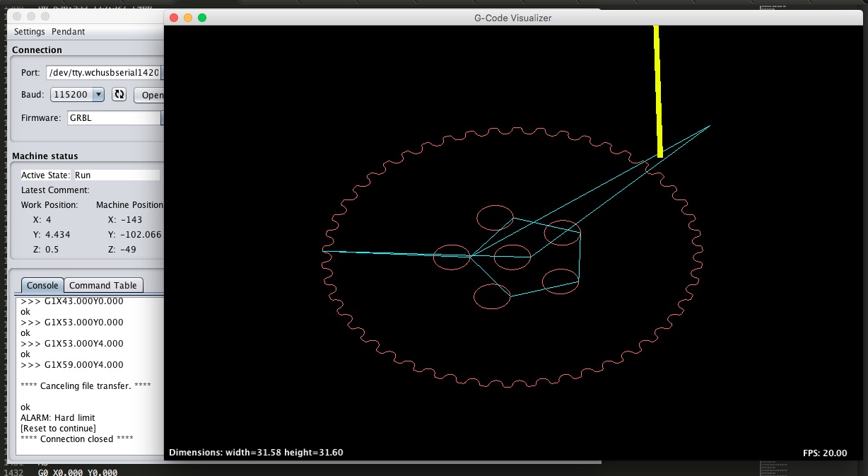Click the Connection section heading
868x476 pixels.
click(37, 50)
